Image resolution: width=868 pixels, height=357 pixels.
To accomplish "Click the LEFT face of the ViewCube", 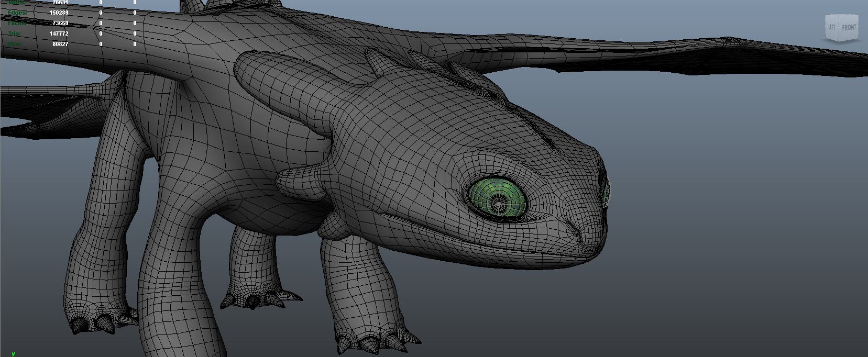I will (832, 27).
